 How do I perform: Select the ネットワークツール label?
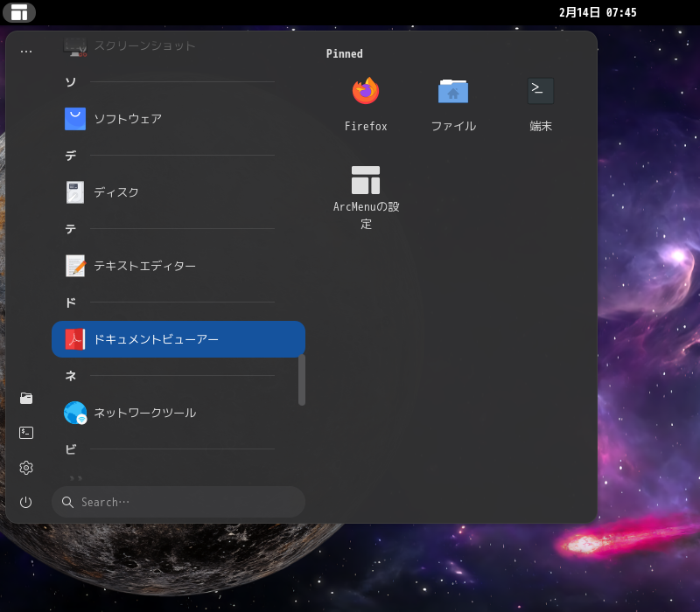pos(145,413)
